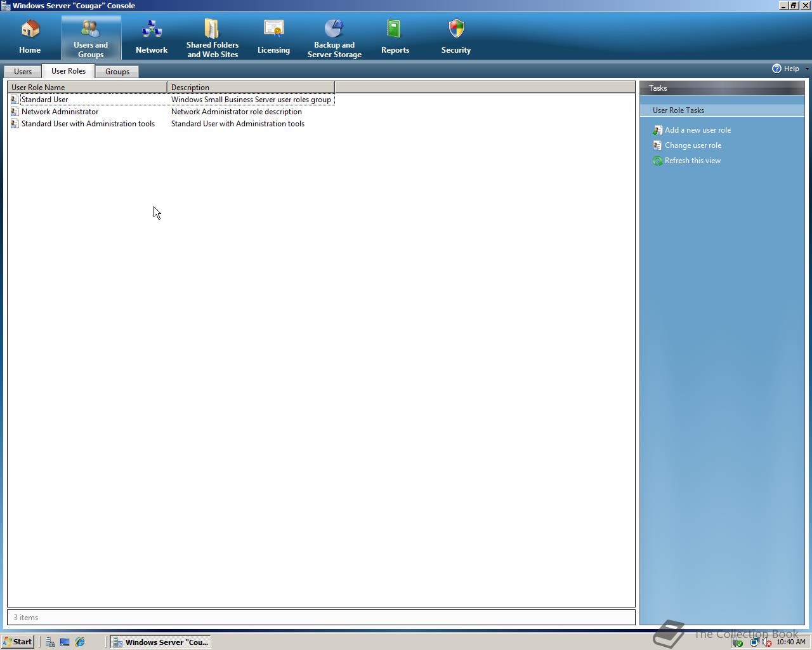
Task: Sort by User Role Name column
Action: click(x=88, y=88)
